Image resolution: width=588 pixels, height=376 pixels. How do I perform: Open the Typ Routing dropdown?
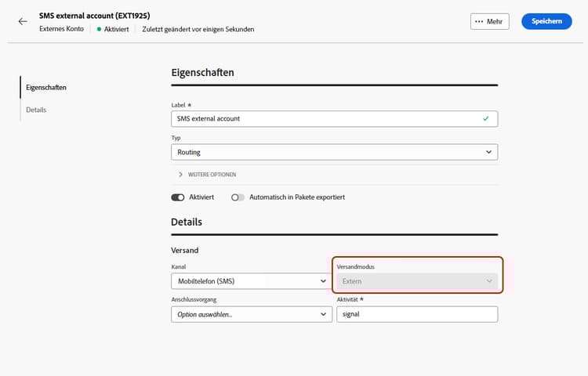point(334,152)
